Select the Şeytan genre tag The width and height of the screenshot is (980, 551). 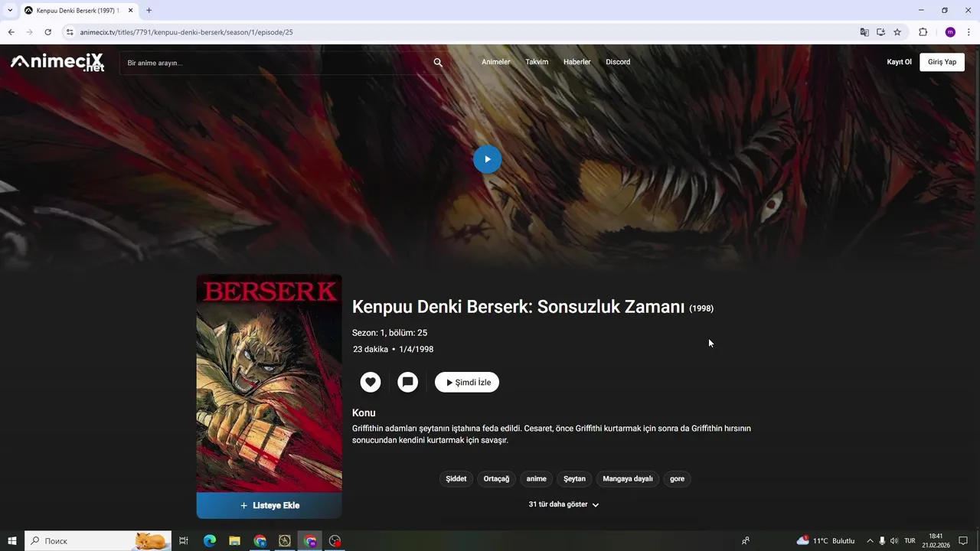click(x=574, y=479)
